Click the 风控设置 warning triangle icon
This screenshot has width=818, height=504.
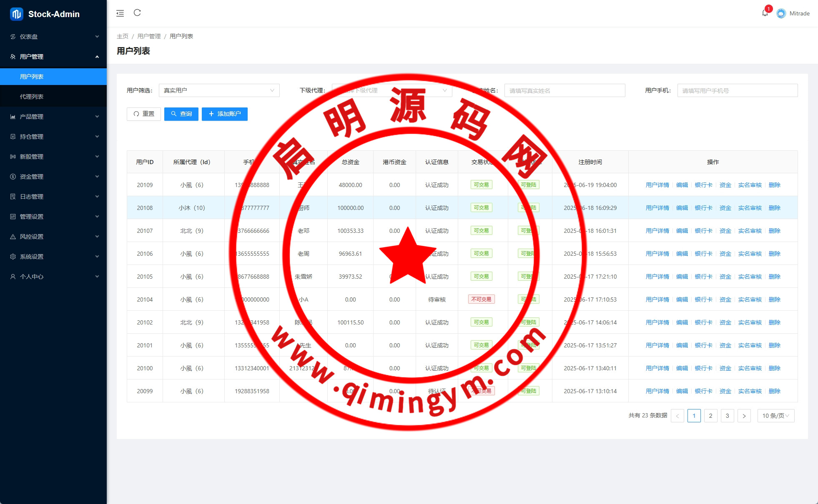(x=13, y=237)
